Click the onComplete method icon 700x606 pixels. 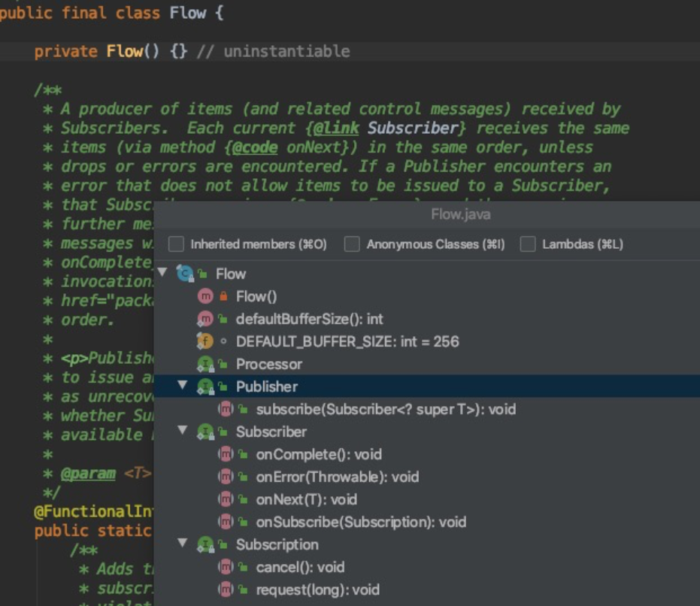pyautogui.click(x=226, y=454)
